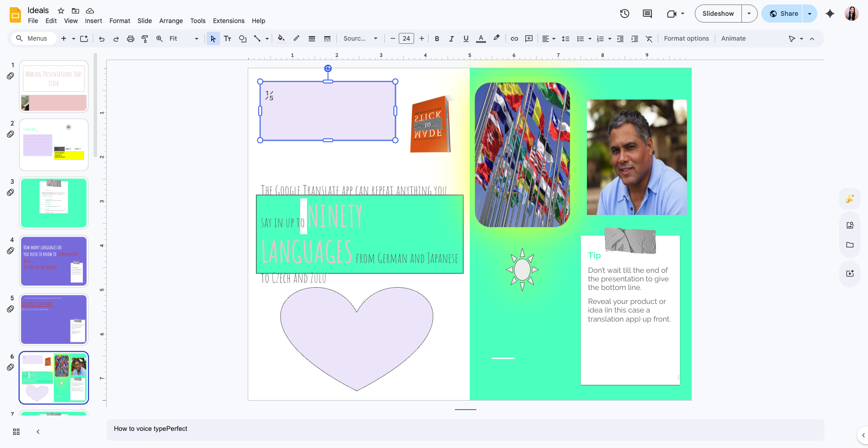The height and width of the screenshot is (448, 868).
Task: Open the comments history icon
Action: [647, 14]
